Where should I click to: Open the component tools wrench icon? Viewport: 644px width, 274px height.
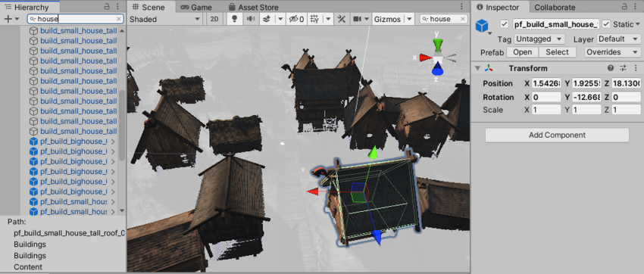tap(341, 19)
